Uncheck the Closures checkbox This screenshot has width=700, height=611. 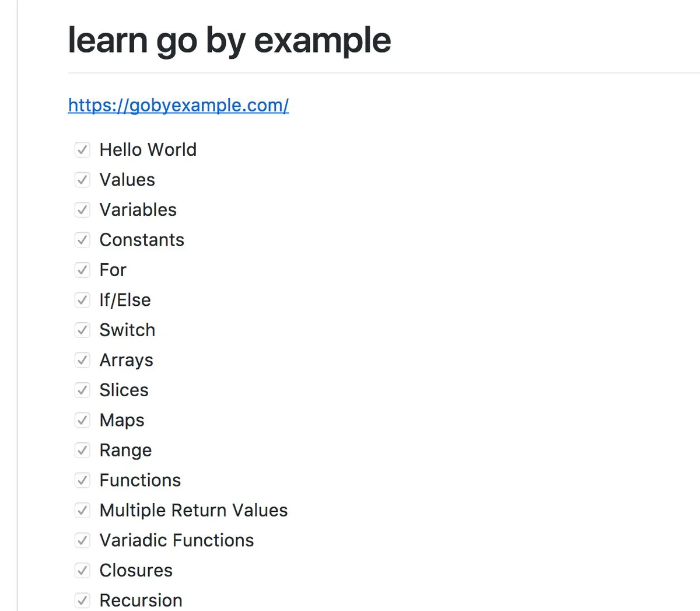(x=82, y=571)
